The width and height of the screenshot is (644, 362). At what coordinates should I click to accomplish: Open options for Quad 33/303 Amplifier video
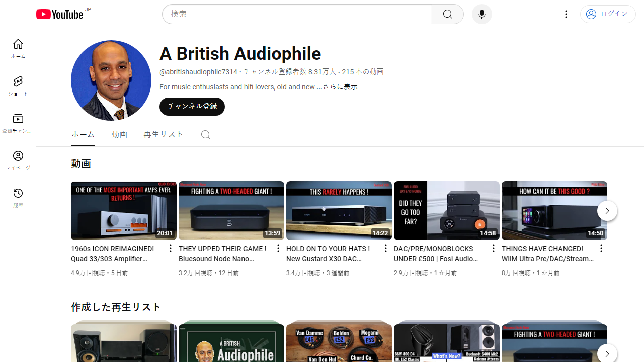(x=171, y=249)
